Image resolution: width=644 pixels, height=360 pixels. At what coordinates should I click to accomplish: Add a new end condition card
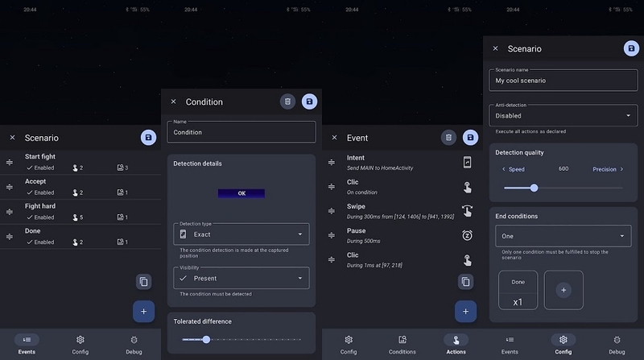(x=563, y=290)
